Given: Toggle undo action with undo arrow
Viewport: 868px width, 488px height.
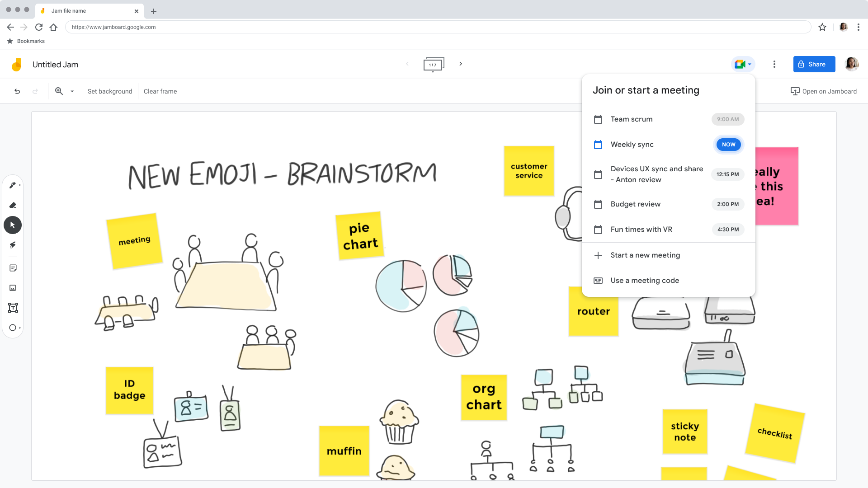Looking at the screenshot, I should [x=17, y=91].
